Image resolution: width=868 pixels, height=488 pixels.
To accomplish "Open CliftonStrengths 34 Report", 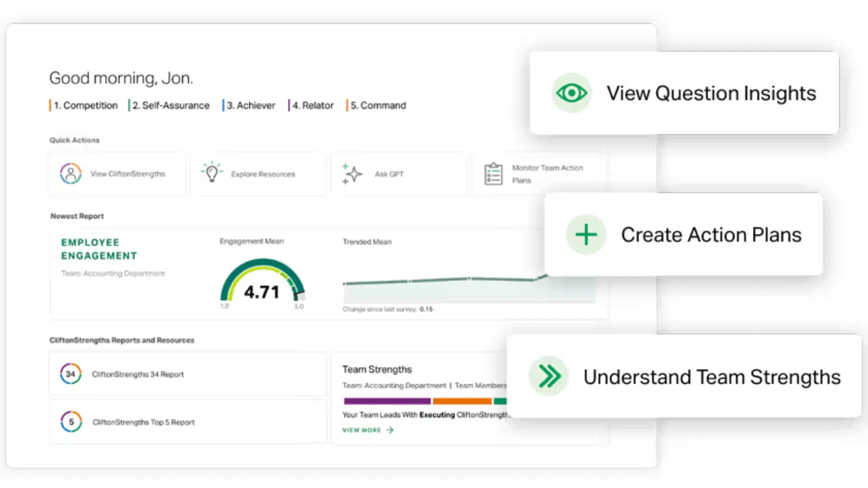I will pos(188,374).
